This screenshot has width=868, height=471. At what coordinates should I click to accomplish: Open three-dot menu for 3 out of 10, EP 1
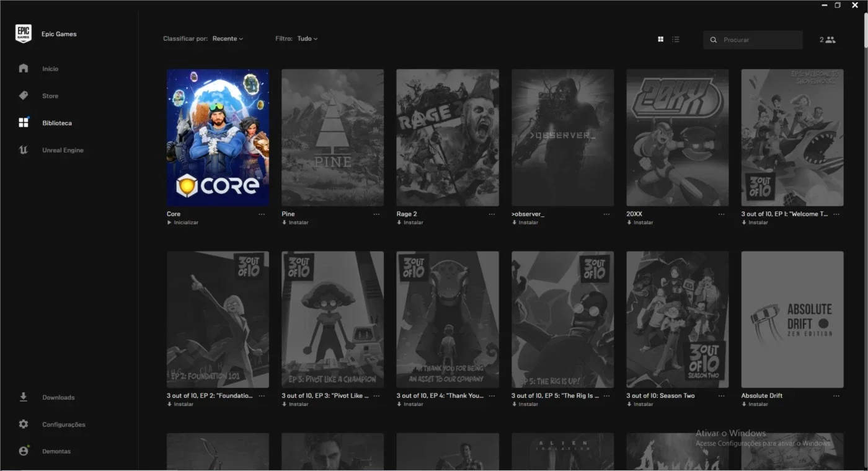point(836,214)
